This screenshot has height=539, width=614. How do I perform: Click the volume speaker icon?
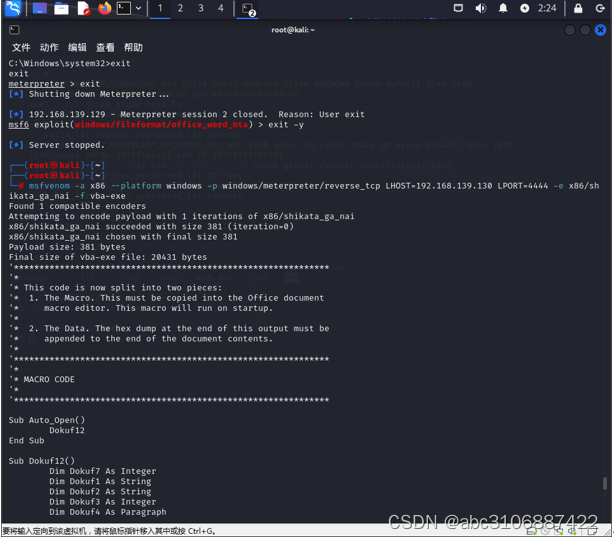pos(480,8)
